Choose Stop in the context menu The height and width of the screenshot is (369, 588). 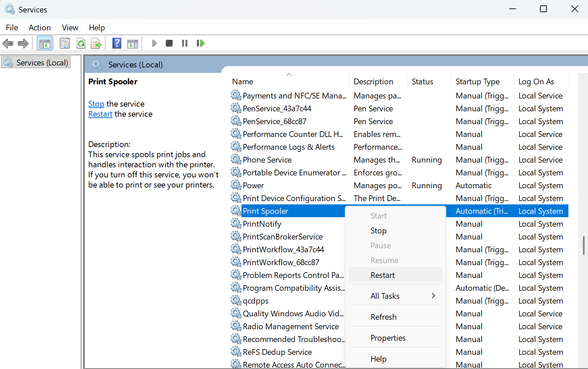[395, 231]
